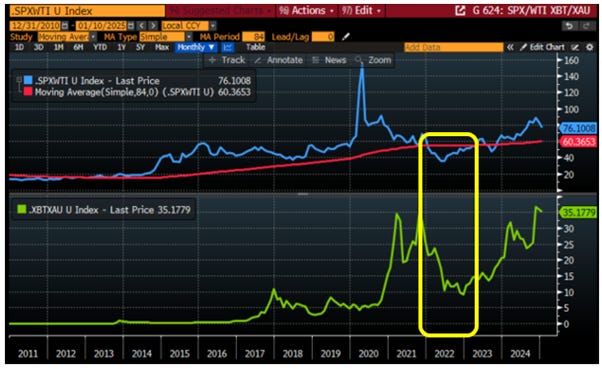Screen dimensions: 602x369
Task: Click the Lead/Lag field showing 0
Action: (x=323, y=37)
